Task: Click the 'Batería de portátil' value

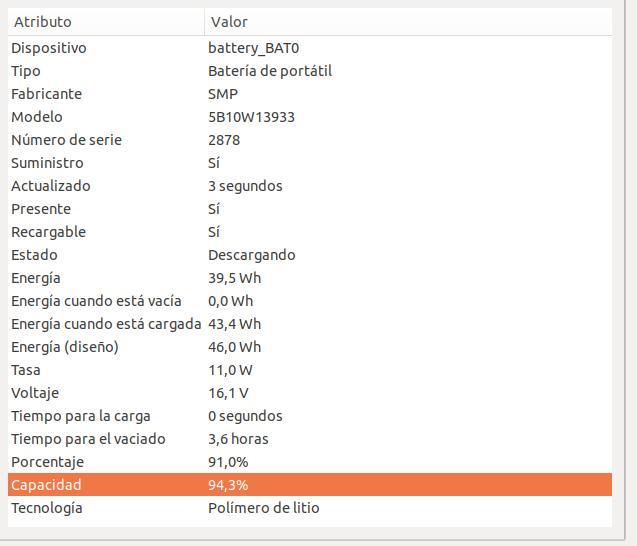Action: coord(270,71)
